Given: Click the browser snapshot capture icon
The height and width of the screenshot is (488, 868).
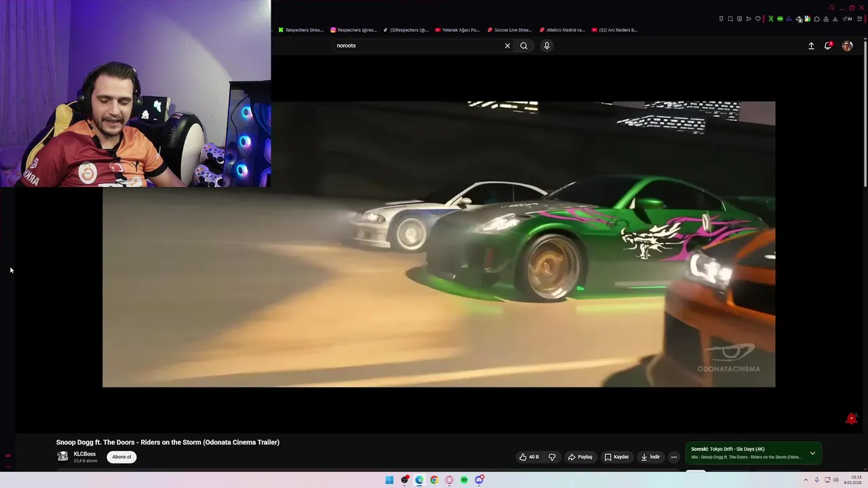Looking at the screenshot, I should tap(730, 19).
